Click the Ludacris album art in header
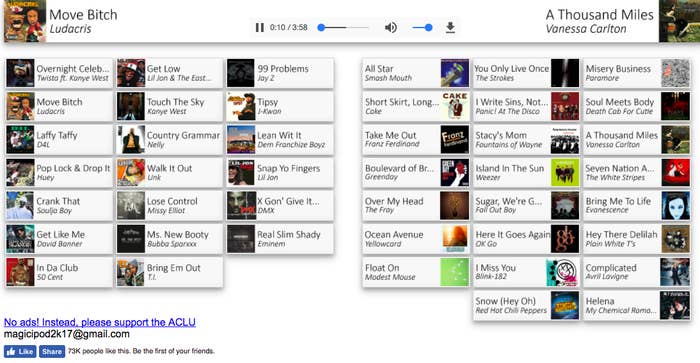Screen dimensions: 700x363 [25, 21]
